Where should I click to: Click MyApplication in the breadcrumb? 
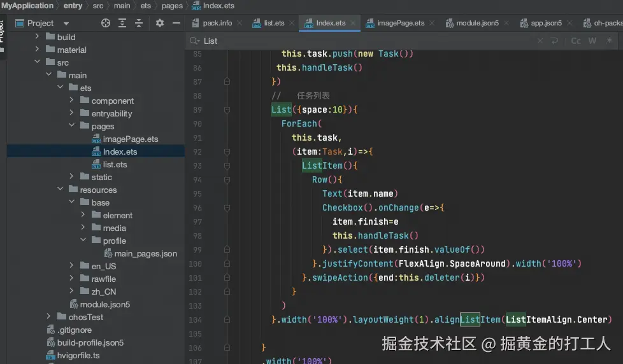coord(27,6)
